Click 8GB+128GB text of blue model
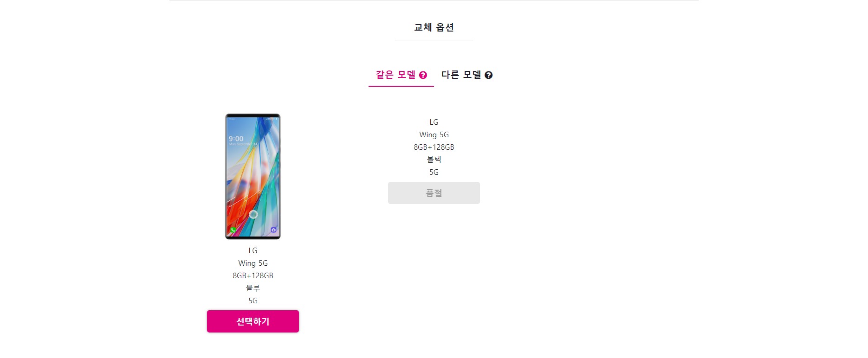868x358 pixels. tap(253, 275)
